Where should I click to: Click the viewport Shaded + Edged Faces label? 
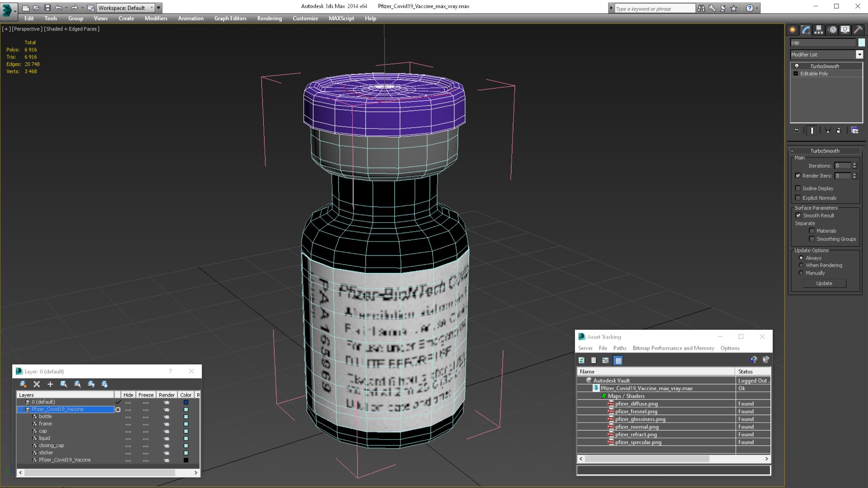click(x=71, y=29)
